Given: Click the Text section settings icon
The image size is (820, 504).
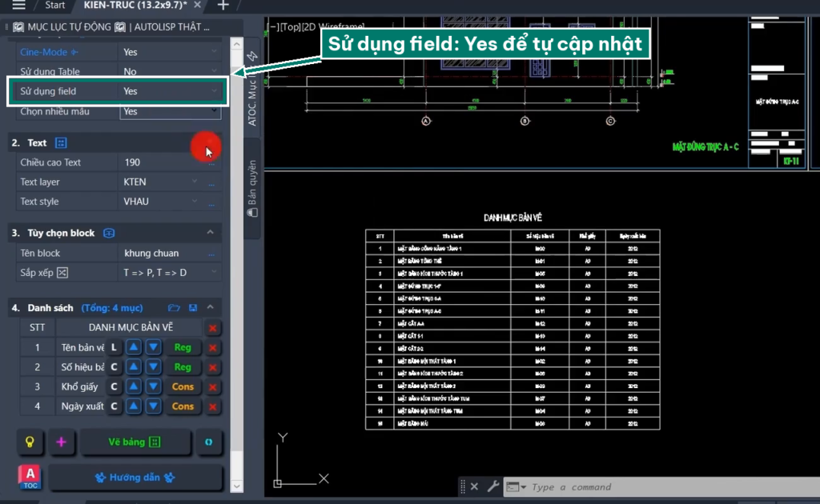Looking at the screenshot, I should 61,142.
